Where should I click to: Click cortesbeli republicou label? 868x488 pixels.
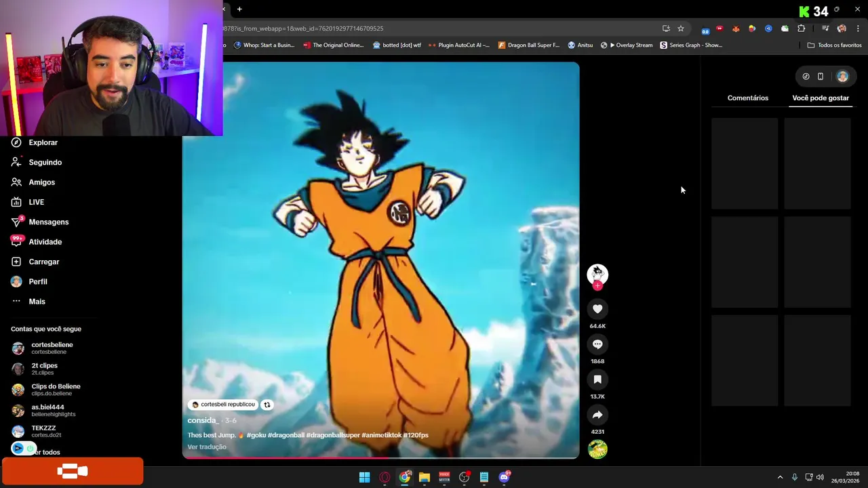tap(222, 405)
